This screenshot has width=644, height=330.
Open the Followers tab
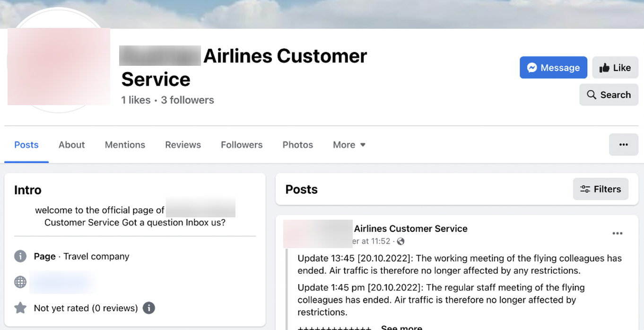coord(242,145)
